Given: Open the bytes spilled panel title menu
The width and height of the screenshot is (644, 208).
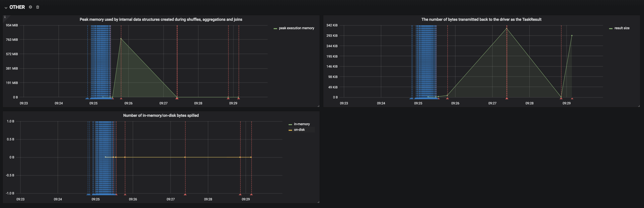Looking at the screenshot, I should (x=161, y=115).
